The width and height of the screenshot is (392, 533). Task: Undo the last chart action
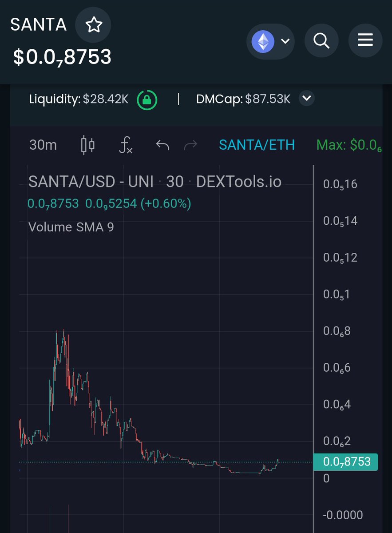(162, 145)
